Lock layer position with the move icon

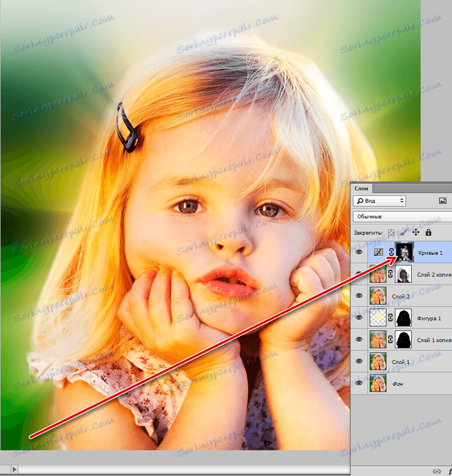pyautogui.click(x=416, y=232)
